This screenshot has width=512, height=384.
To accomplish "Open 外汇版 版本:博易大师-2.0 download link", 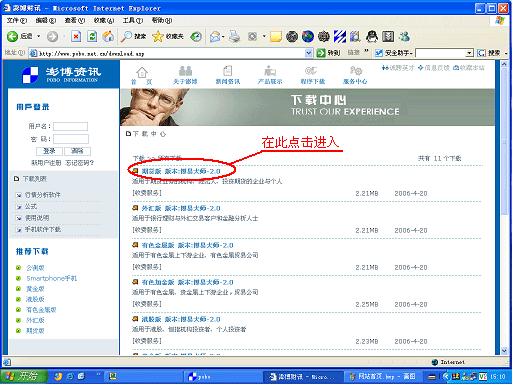I will click(181, 208).
